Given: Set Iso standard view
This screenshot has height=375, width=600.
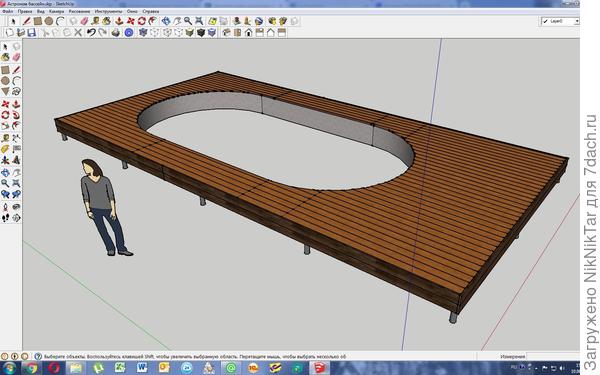Looking at the screenshot, I should pos(226,33).
